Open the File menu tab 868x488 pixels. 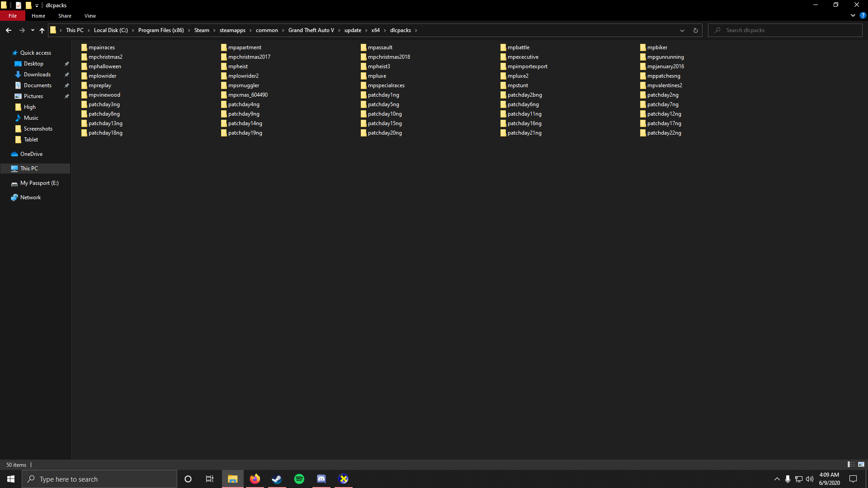(x=13, y=16)
